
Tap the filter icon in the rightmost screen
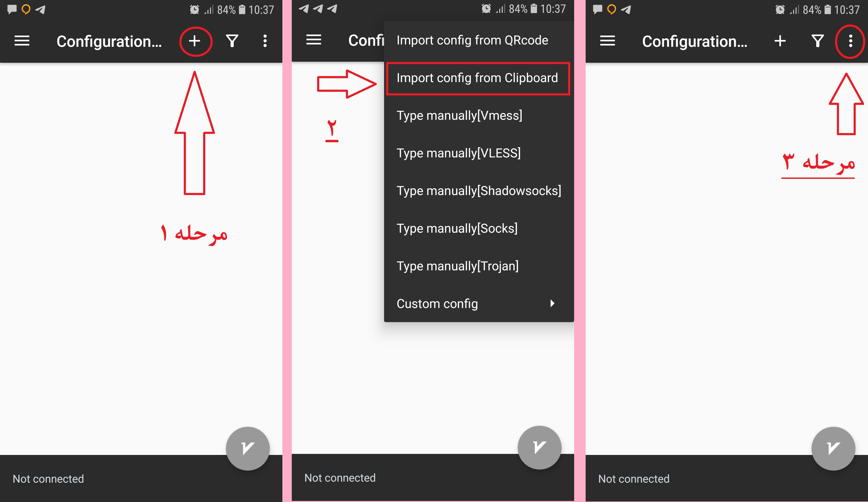coord(818,41)
